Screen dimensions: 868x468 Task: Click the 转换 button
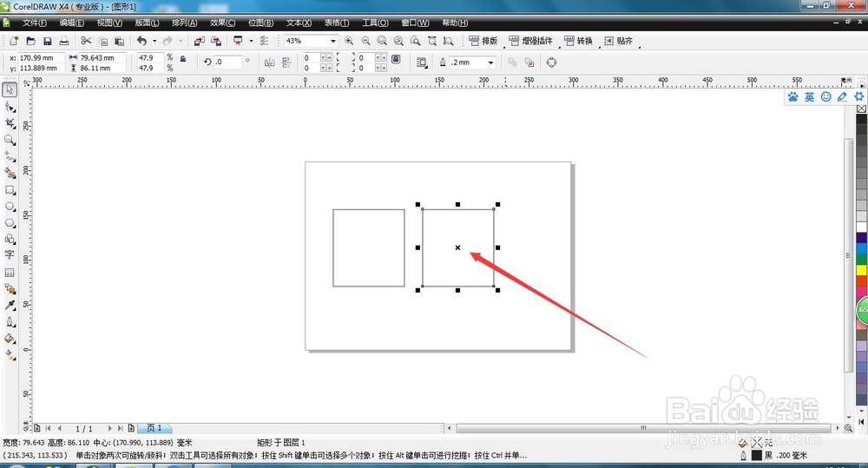point(578,41)
